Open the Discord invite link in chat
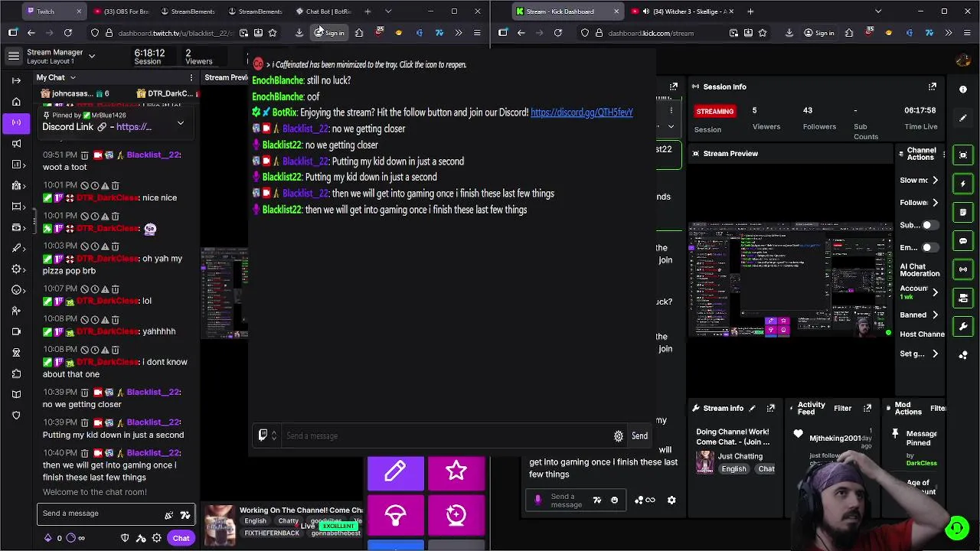 [582, 112]
